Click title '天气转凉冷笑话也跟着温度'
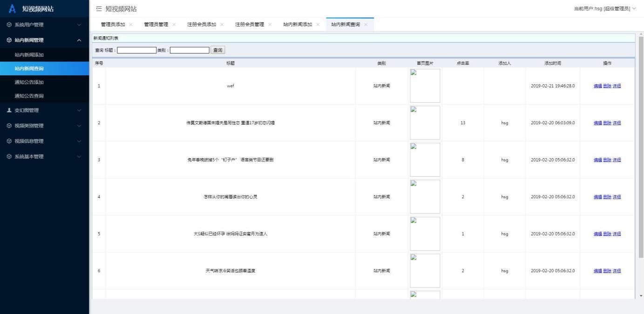 230,271
